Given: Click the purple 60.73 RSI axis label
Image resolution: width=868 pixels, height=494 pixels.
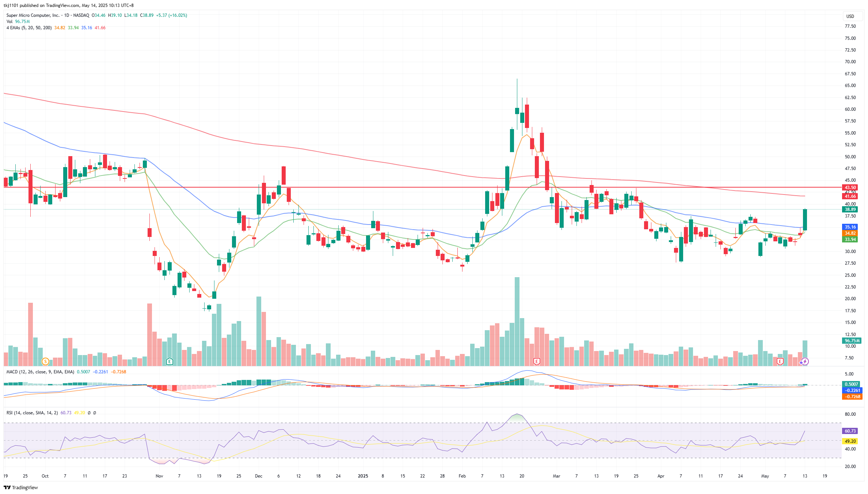Looking at the screenshot, I should click(x=850, y=431).
